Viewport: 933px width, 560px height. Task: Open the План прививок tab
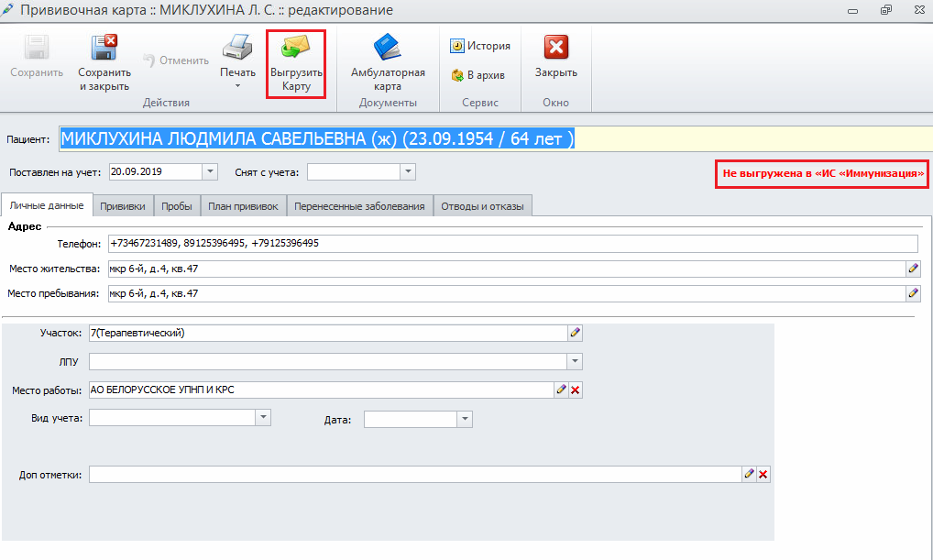click(x=243, y=206)
